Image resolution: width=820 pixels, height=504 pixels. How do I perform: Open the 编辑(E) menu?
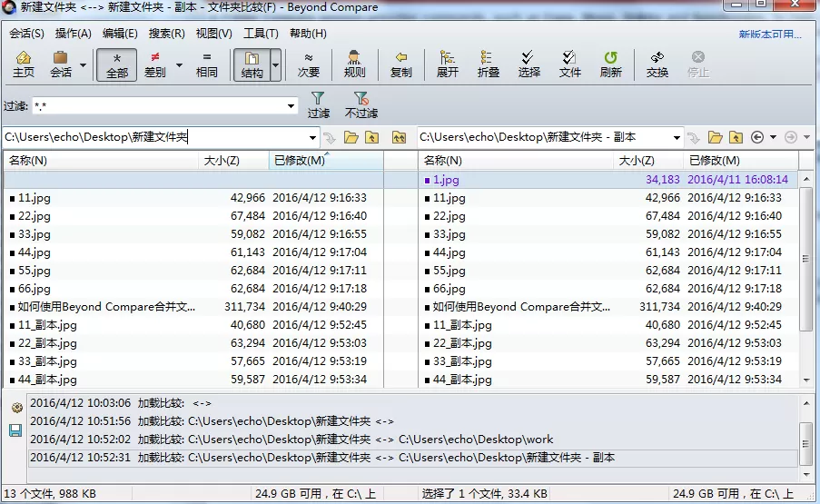(120, 34)
